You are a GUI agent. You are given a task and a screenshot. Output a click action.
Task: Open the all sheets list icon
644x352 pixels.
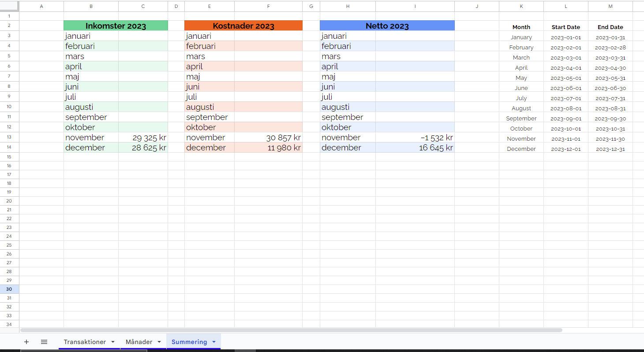click(44, 342)
